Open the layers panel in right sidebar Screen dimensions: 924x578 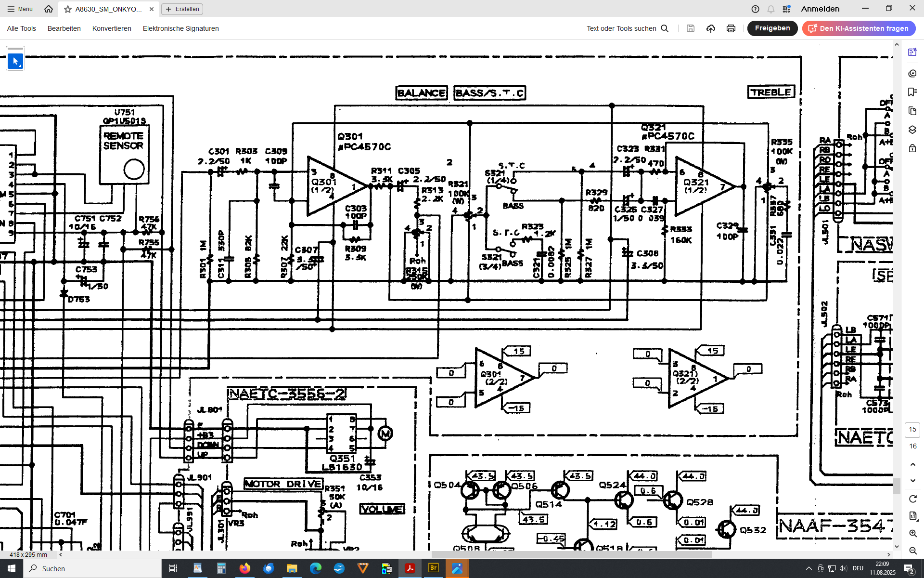pos(912,130)
